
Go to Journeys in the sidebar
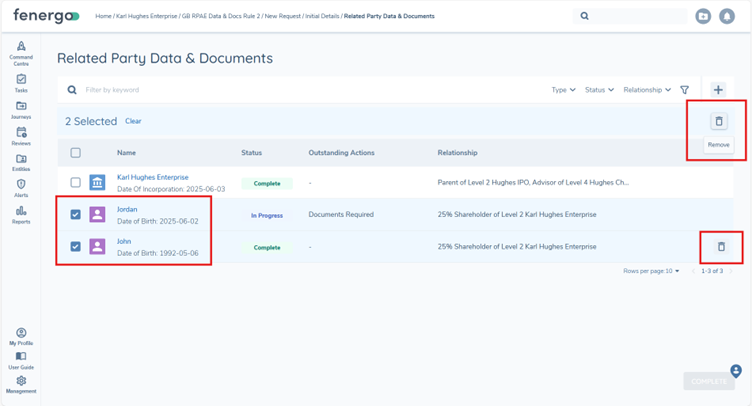click(x=21, y=110)
